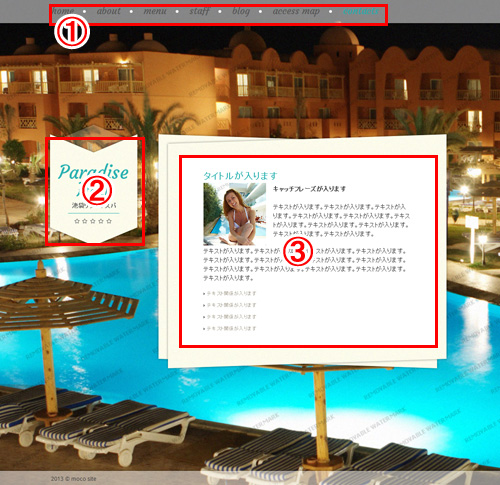Viewport: 500px width, 485px height.
Task: Click the circled number 2 annotation marker
Action: coord(97,190)
